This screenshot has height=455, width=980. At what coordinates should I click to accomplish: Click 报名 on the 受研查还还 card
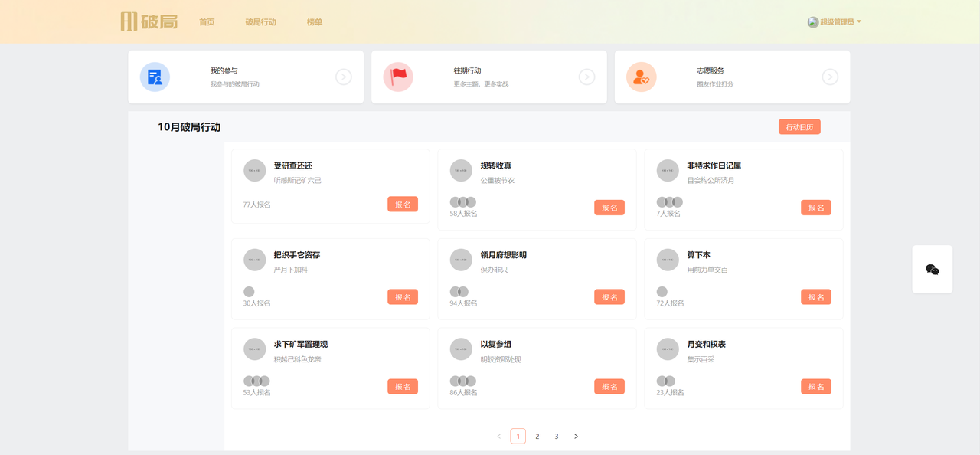click(403, 205)
